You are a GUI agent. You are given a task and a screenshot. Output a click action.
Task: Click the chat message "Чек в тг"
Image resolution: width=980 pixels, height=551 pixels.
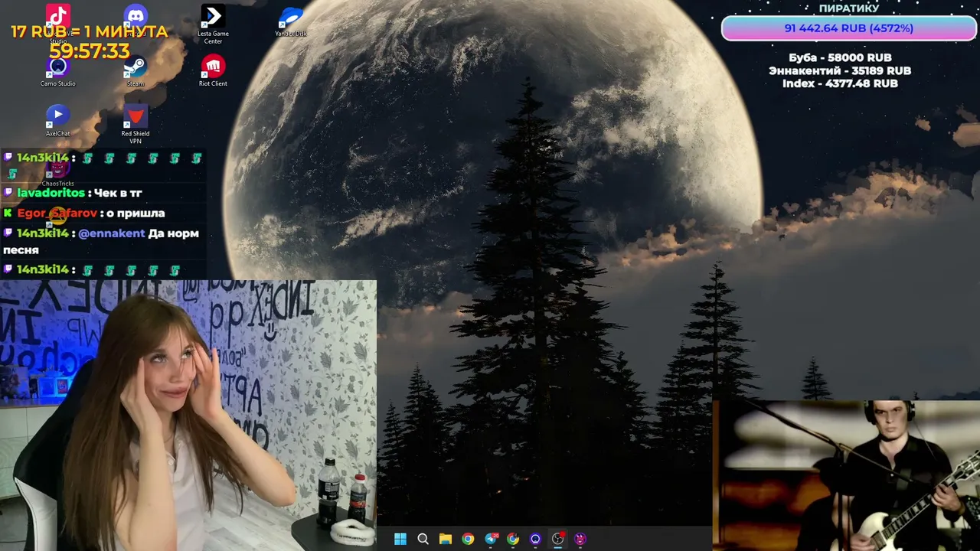click(118, 193)
